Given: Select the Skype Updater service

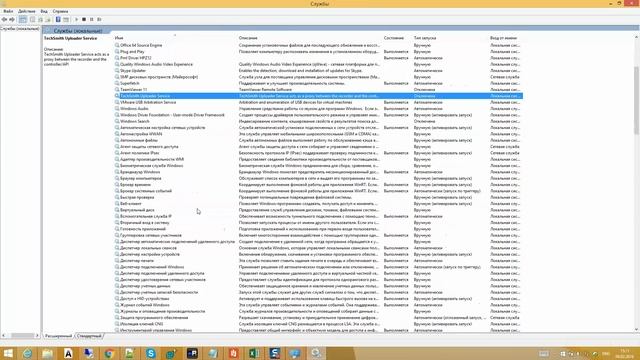Looking at the screenshot, I should (x=133, y=71).
